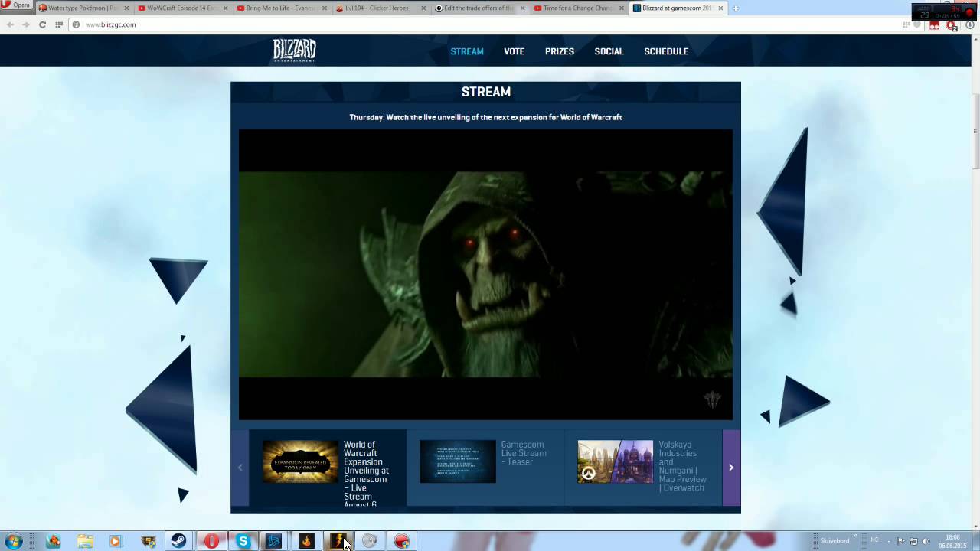Select the Volskaya Industries Overwatch thumbnail

(x=616, y=461)
